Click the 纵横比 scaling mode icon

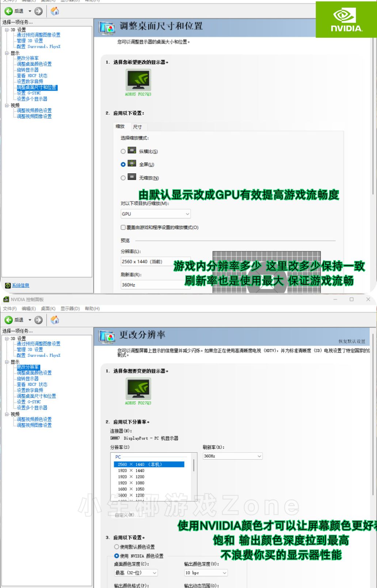pyautogui.click(x=132, y=150)
